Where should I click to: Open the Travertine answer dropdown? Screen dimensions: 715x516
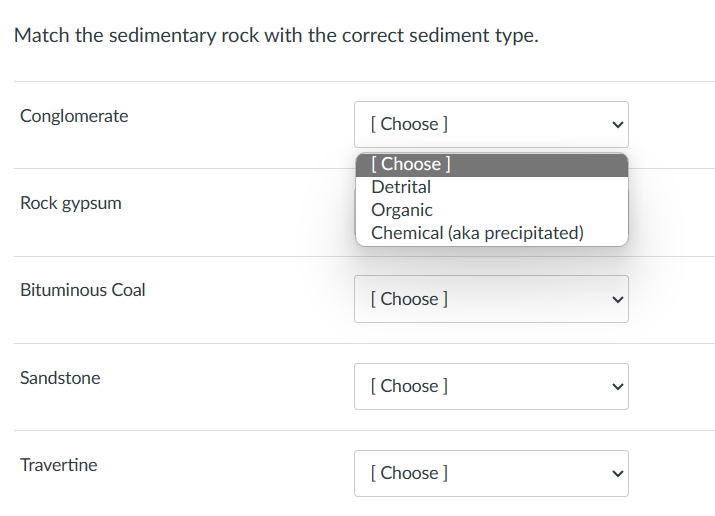click(490, 473)
